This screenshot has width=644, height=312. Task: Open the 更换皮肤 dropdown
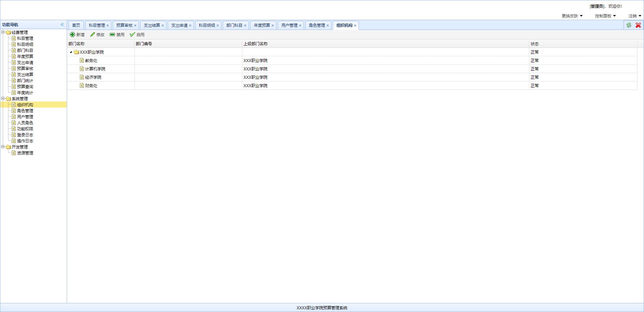572,16
